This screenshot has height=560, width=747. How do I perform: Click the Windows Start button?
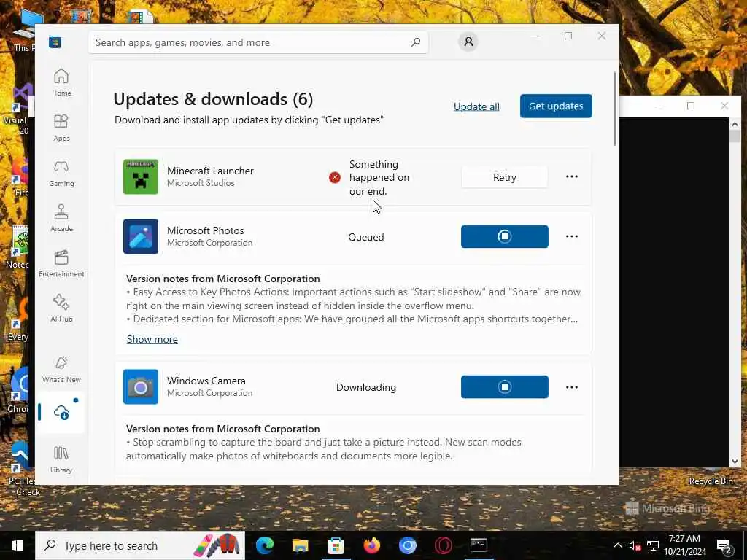click(x=18, y=545)
